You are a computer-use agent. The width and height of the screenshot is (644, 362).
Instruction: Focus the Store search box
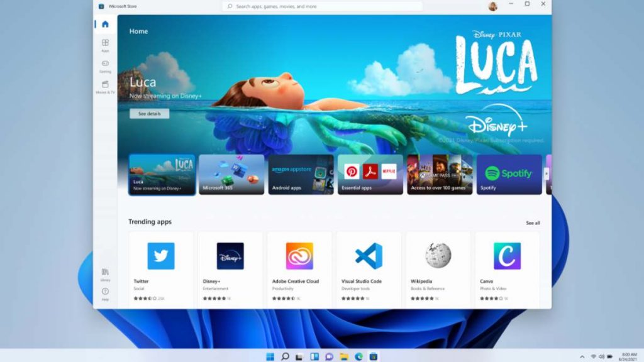click(x=323, y=6)
